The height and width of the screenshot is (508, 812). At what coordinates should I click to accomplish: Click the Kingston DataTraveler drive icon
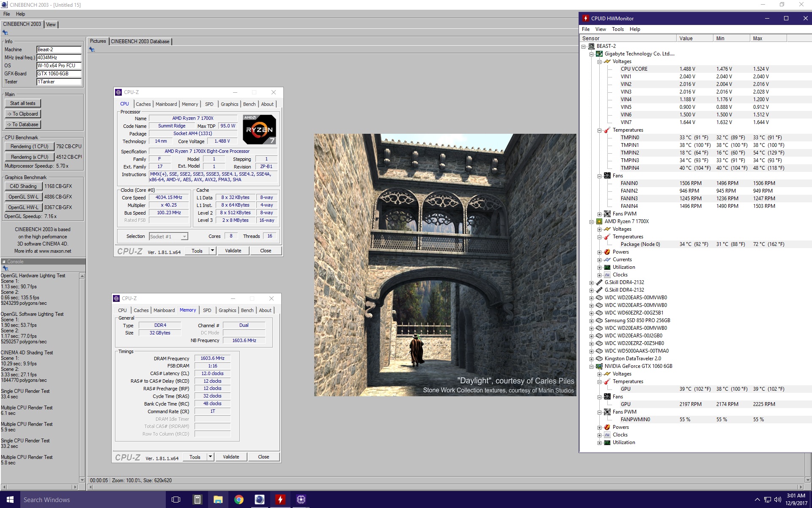coord(599,359)
